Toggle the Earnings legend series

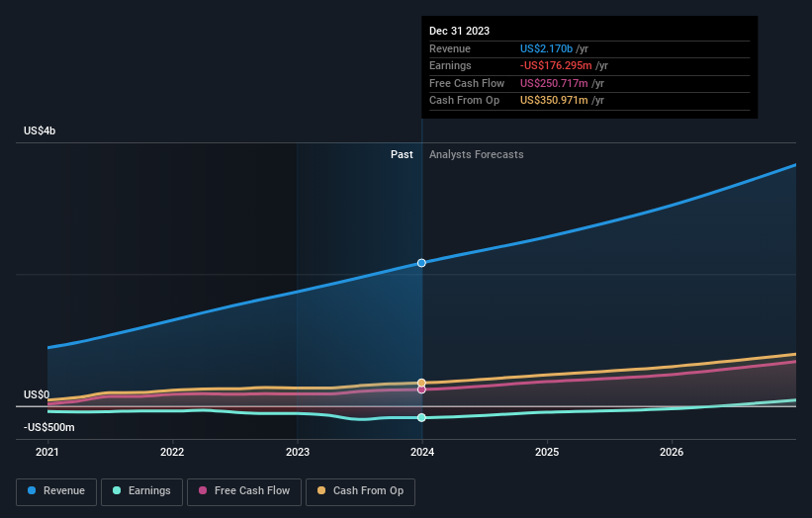tap(141, 491)
